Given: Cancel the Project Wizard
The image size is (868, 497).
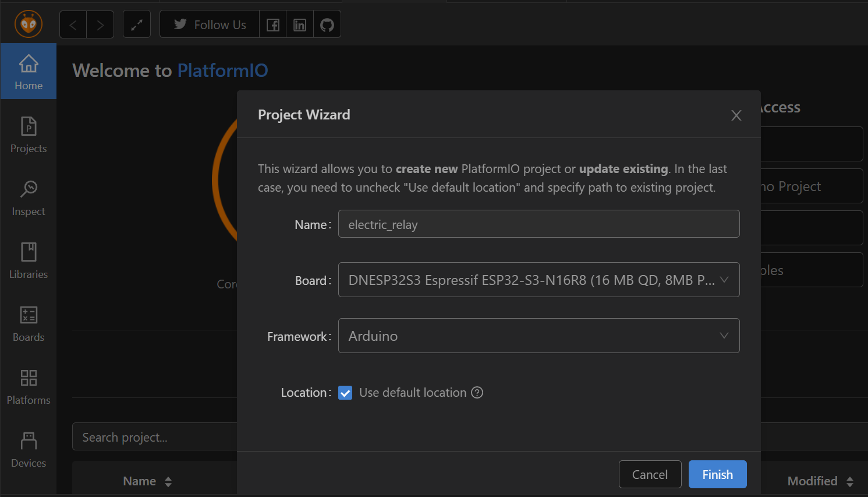Looking at the screenshot, I should tap(650, 474).
